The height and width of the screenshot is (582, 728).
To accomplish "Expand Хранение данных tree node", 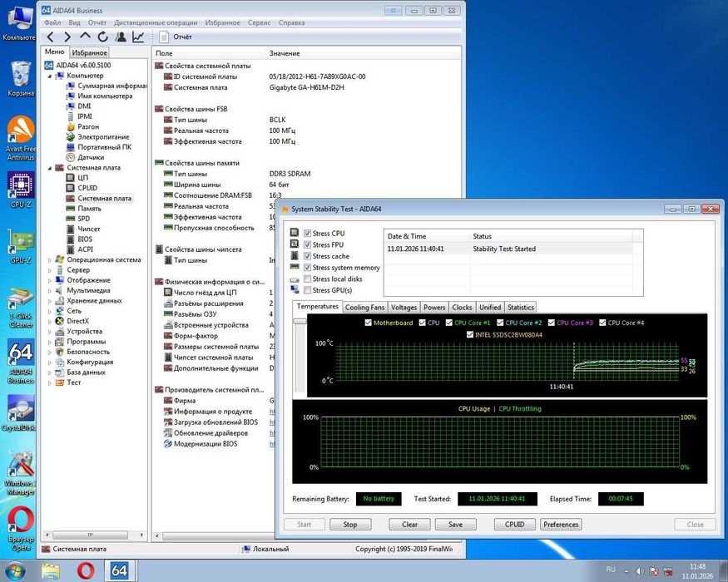I will (50, 301).
